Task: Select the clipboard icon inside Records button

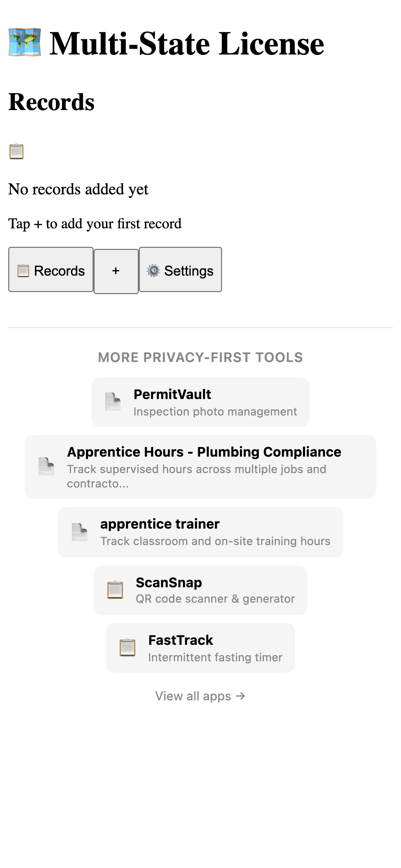Action: (23, 270)
